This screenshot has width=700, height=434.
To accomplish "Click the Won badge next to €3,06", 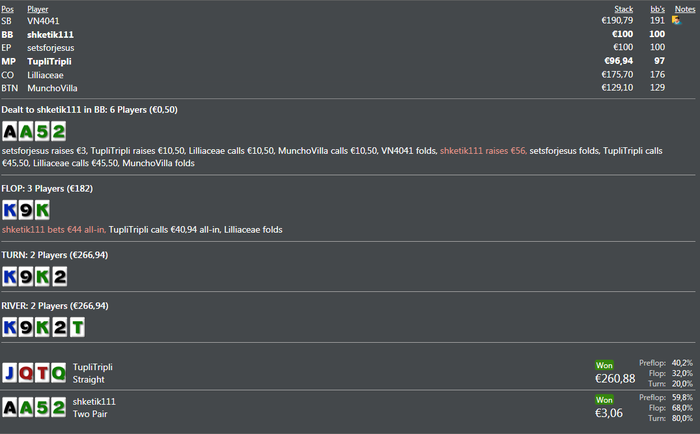I will coord(604,400).
